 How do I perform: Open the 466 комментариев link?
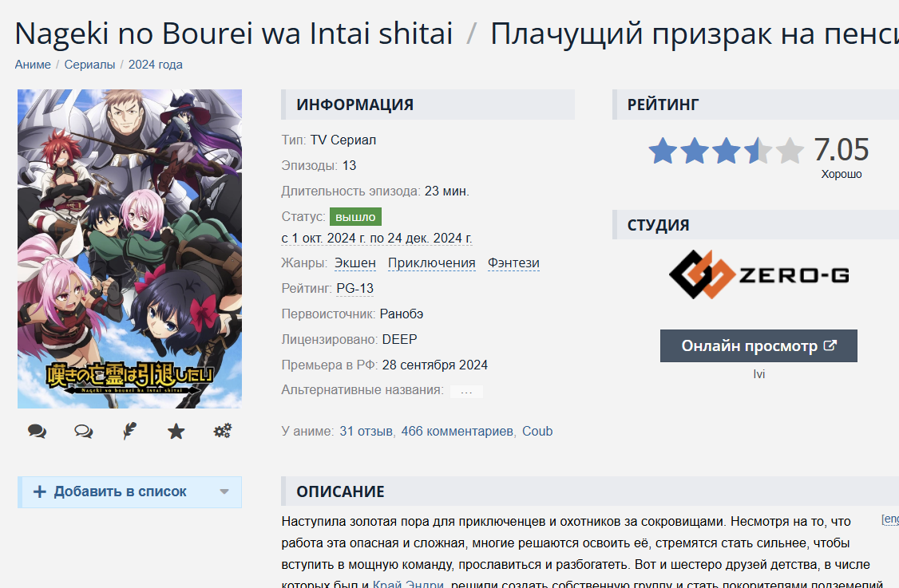tap(457, 431)
